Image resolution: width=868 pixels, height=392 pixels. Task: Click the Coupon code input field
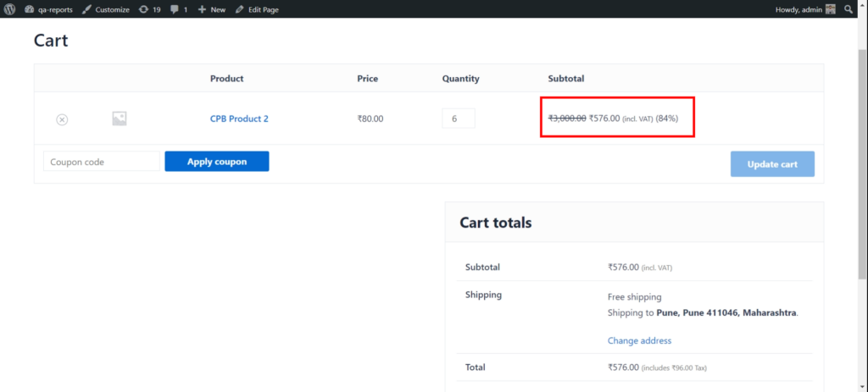(x=102, y=162)
